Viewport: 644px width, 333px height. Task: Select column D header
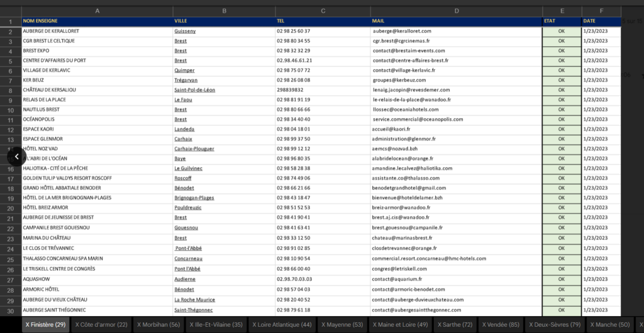[456, 11]
